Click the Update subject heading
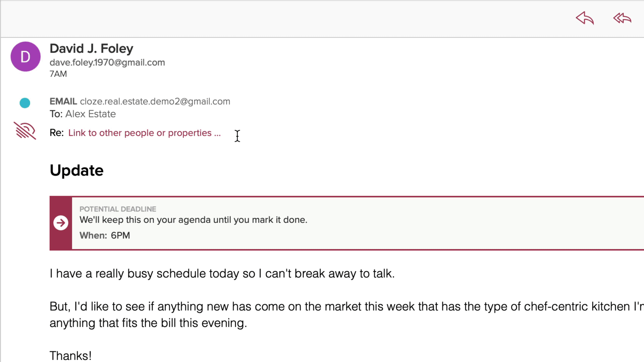Viewport: 644px width, 362px height. (x=76, y=171)
